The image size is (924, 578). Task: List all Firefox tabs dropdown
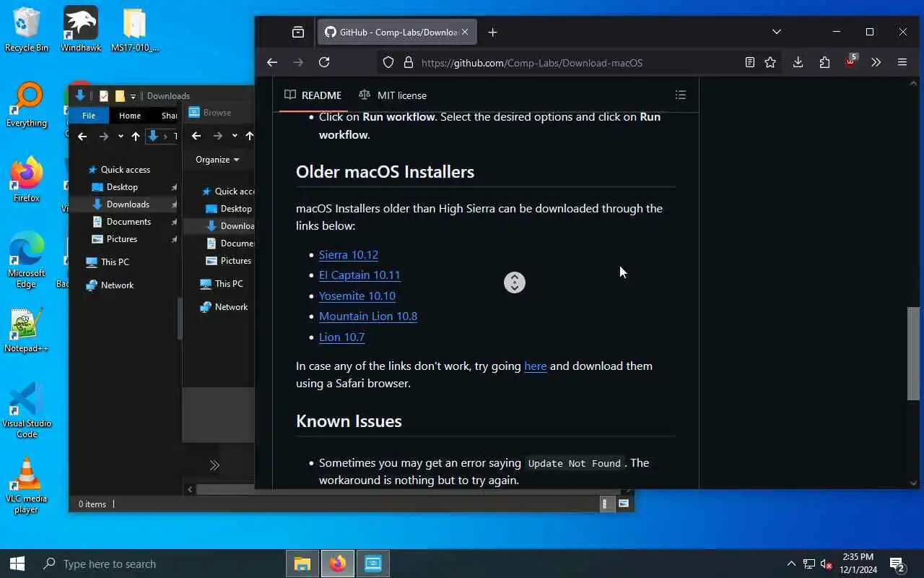tap(777, 32)
